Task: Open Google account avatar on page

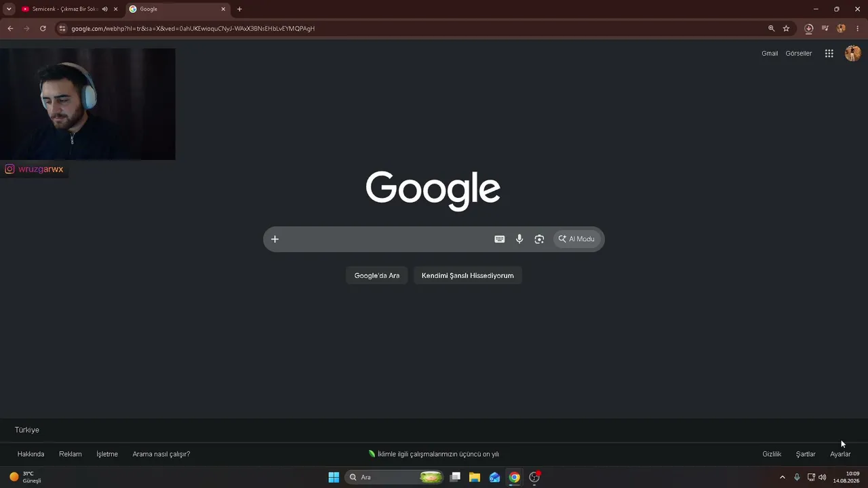Action: 852,54
